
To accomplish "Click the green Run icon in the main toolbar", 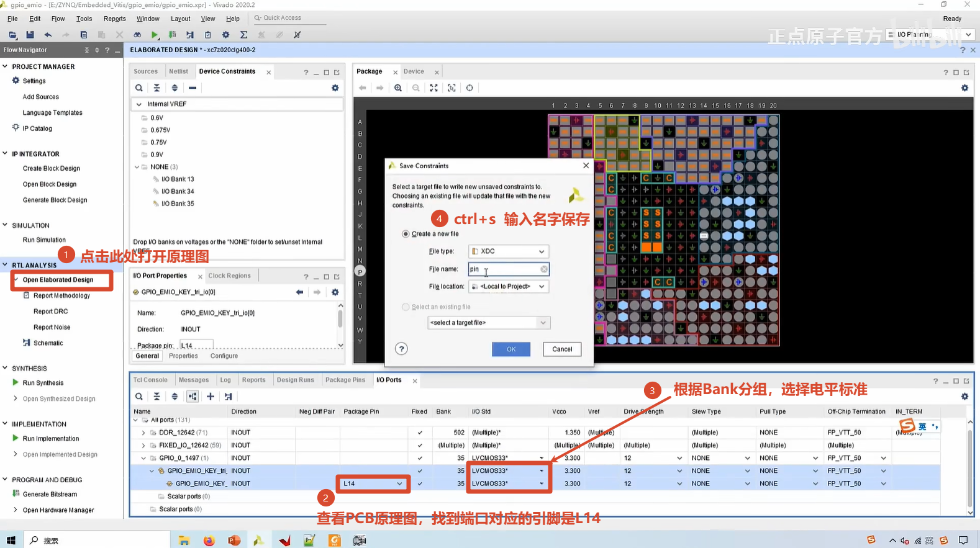I will tap(155, 35).
